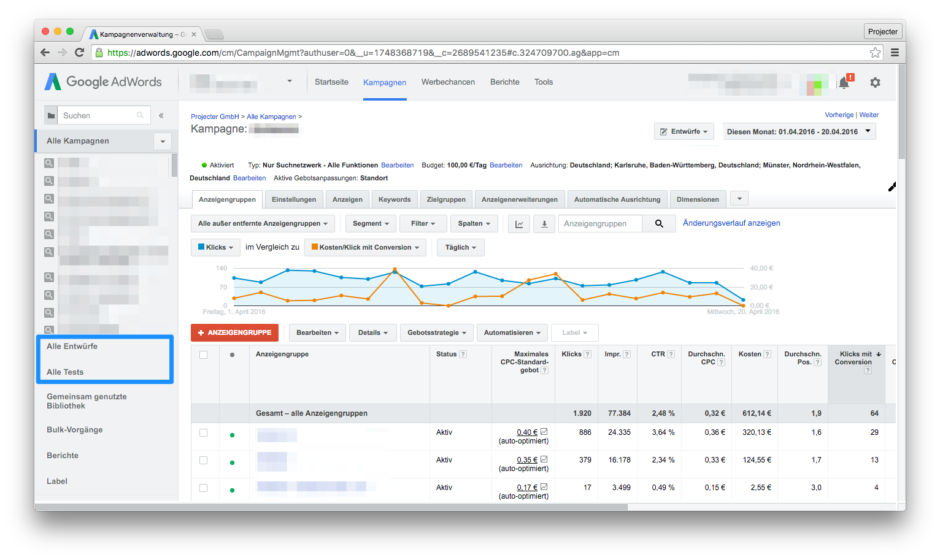Switch to the Anzeigenerweiterungen tab
Image resolution: width=940 pixels, height=560 pixels.
tap(520, 199)
